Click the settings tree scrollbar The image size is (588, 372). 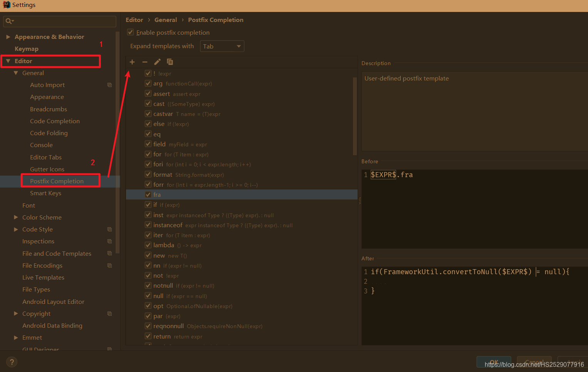pos(118,142)
